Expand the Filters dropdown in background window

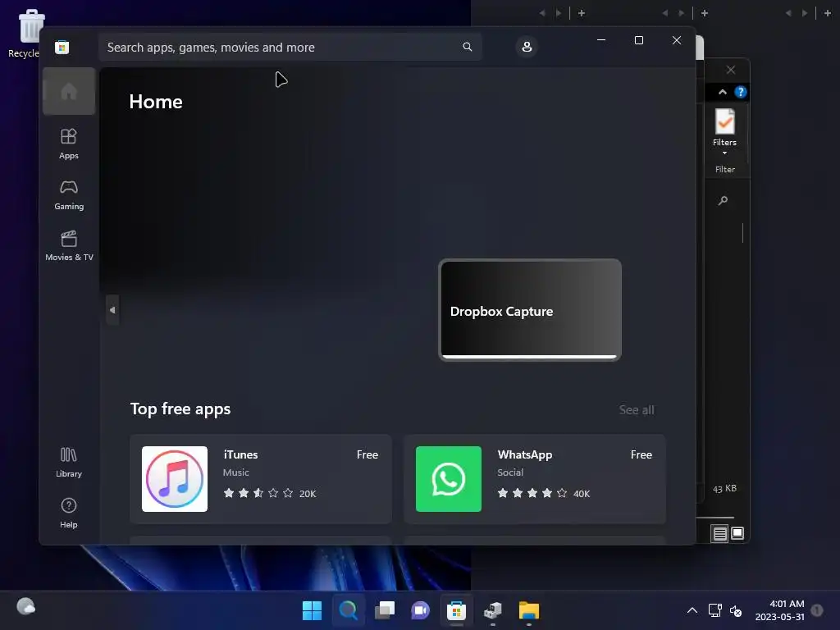click(724, 132)
